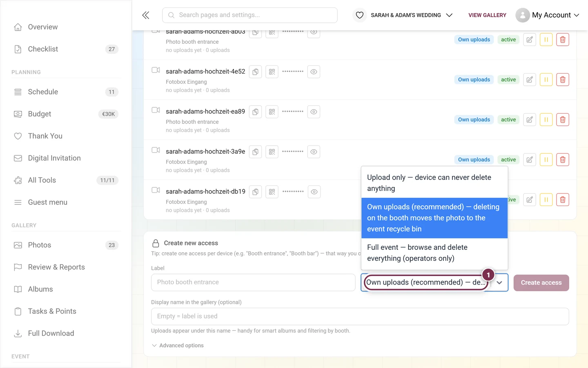Reveal password for sarah-adams-hochzeit-3a9e
The image size is (588, 368).
(314, 152)
